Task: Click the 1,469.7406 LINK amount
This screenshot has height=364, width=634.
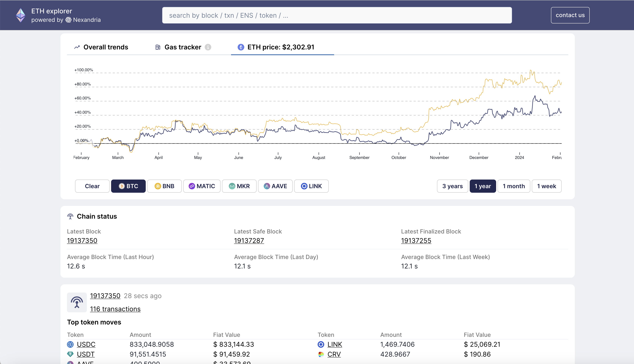Action: tap(397, 344)
